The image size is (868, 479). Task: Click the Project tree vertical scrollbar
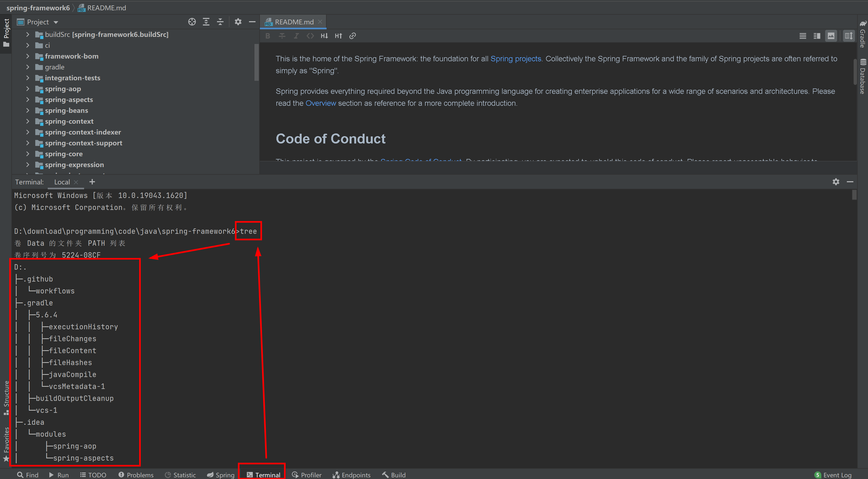pyautogui.click(x=256, y=62)
